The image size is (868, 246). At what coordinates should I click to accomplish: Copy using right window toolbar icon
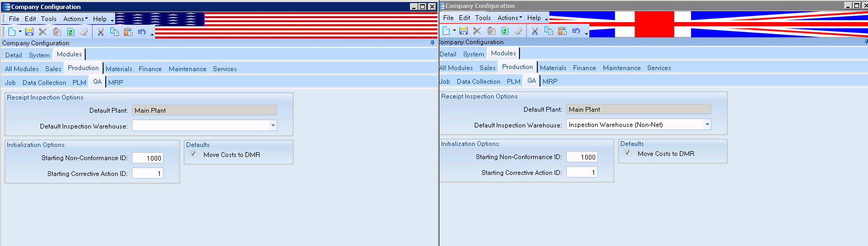(548, 31)
